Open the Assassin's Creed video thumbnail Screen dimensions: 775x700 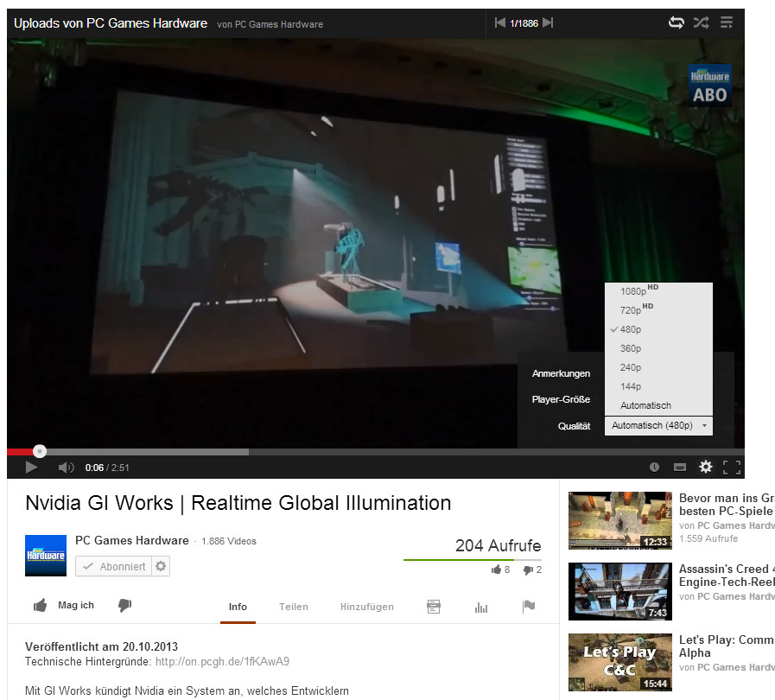pyautogui.click(x=620, y=591)
